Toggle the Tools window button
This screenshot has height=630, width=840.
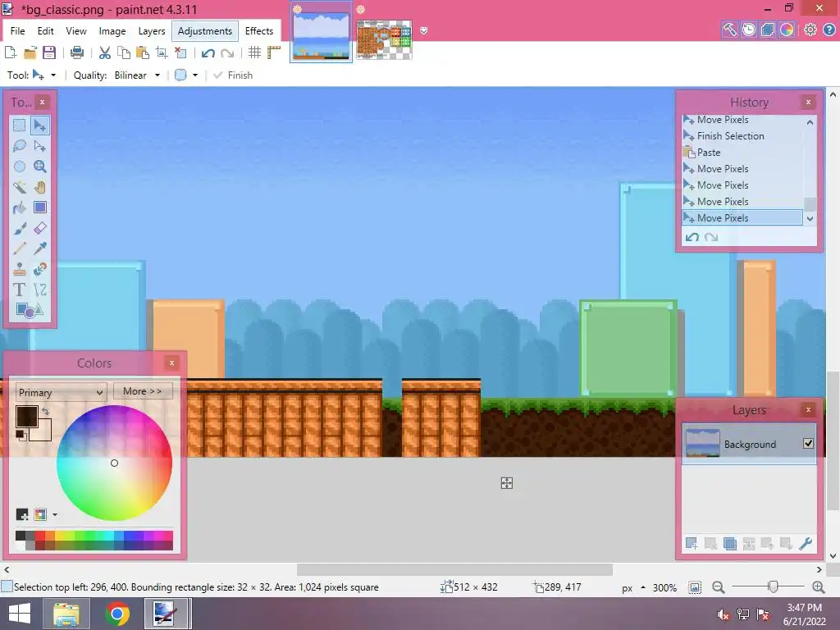pos(729,30)
